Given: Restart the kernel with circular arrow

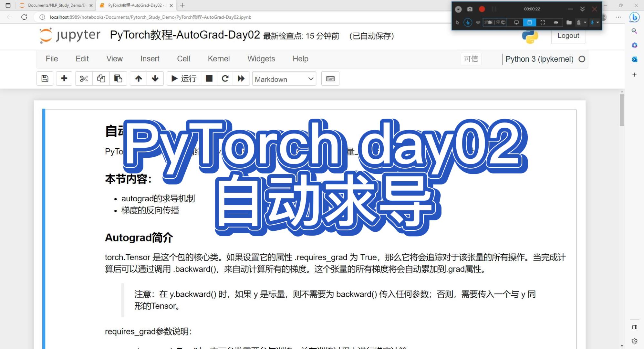Looking at the screenshot, I should click(225, 79).
